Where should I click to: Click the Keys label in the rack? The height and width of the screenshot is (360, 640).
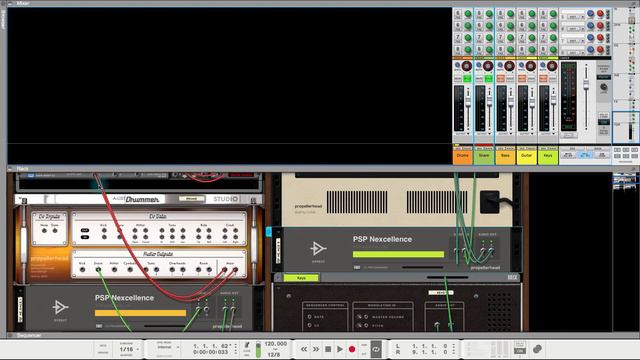pos(301,278)
